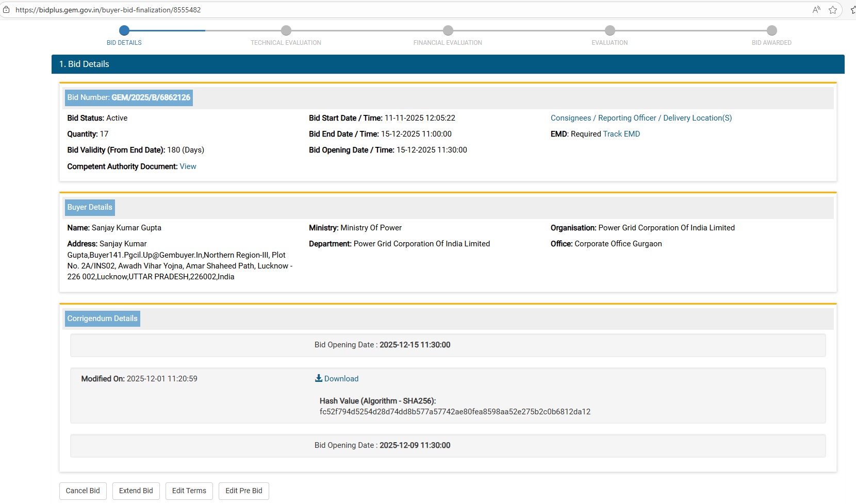Click the favorites star icon
Screen dimensions: 856x504
click(833, 10)
